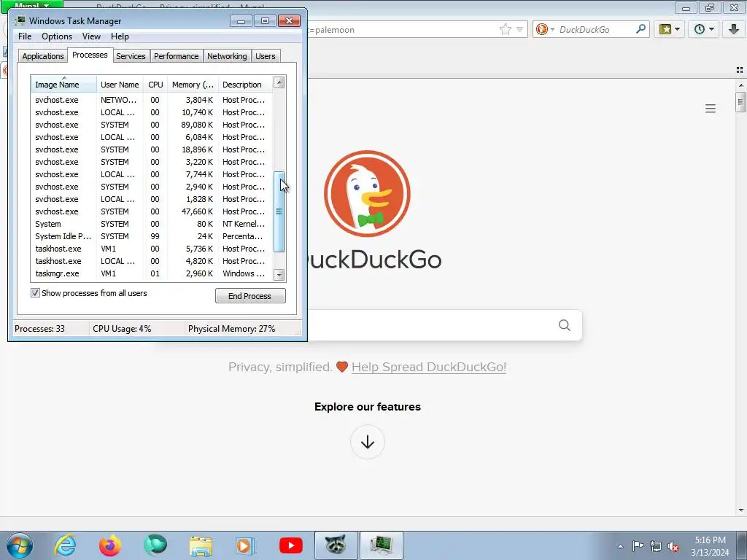Click the DuckDuckGo duck logo
Screen dimensions: 747x560
367,193
